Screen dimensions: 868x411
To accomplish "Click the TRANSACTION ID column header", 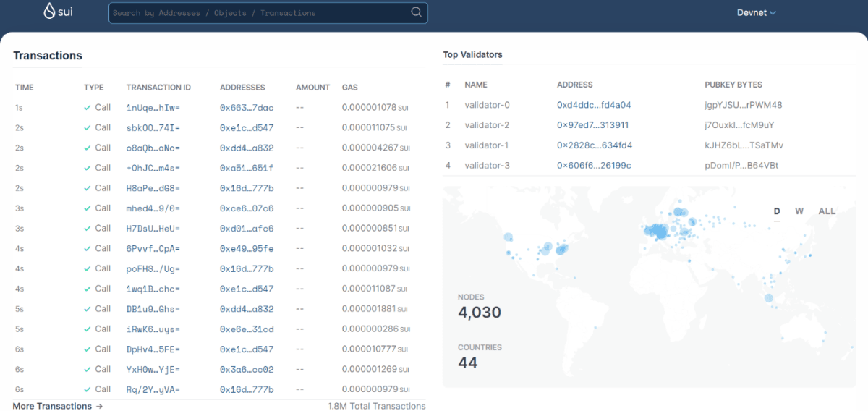I will click(x=158, y=88).
